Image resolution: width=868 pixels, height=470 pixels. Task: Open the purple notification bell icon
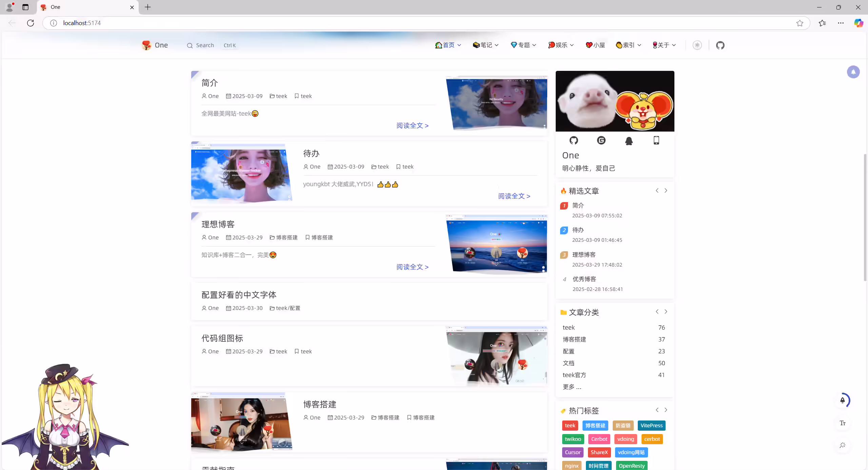853,72
